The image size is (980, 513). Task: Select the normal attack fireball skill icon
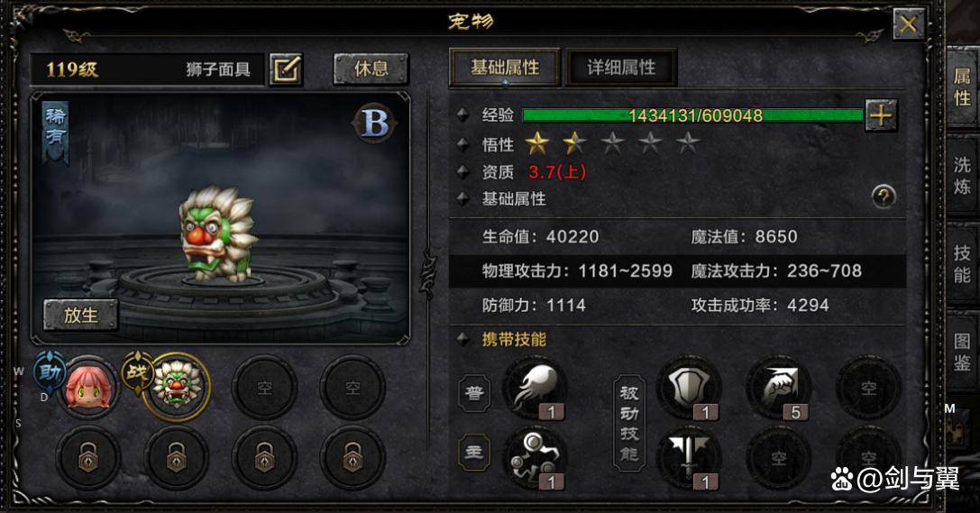point(536,389)
